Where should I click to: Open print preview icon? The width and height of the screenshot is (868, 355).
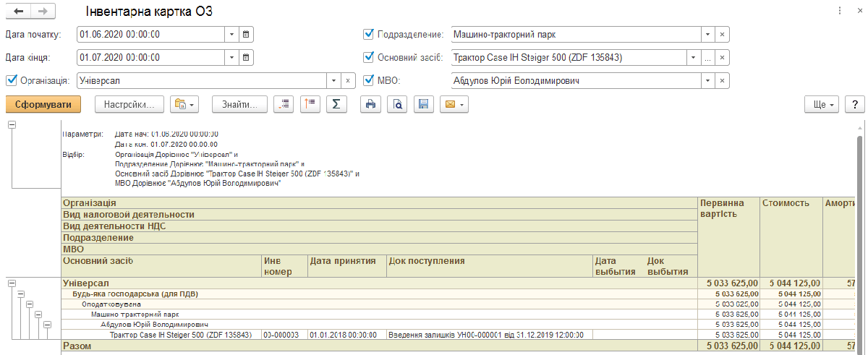pos(397,105)
